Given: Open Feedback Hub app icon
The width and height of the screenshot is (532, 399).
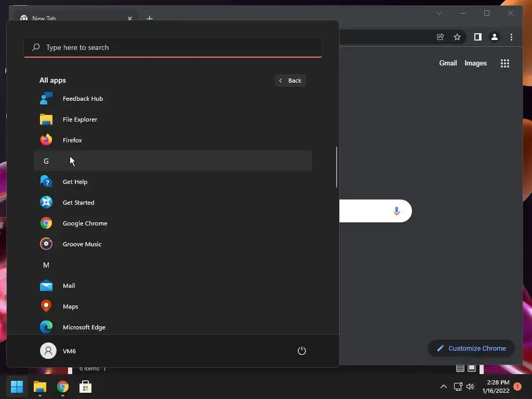Looking at the screenshot, I should [x=46, y=99].
